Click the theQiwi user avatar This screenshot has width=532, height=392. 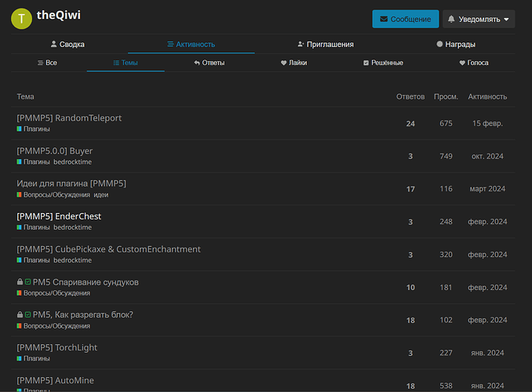point(21,18)
